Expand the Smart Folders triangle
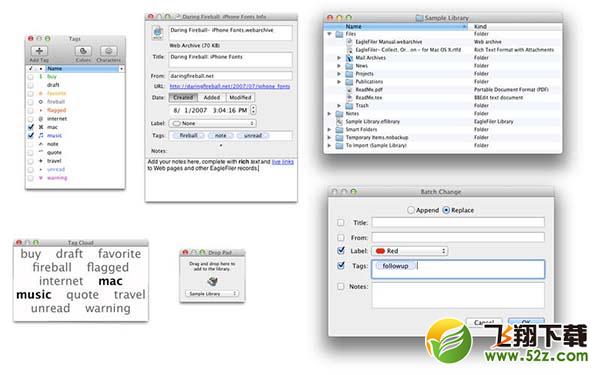The width and height of the screenshot is (600, 375). pyautogui.click(x=329, y=130)
